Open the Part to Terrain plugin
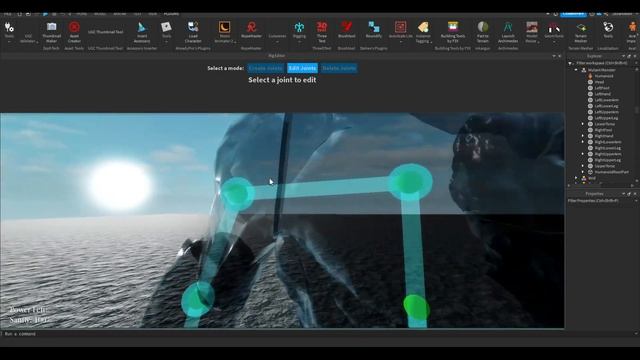640x360 pixels. click(482, 32)
